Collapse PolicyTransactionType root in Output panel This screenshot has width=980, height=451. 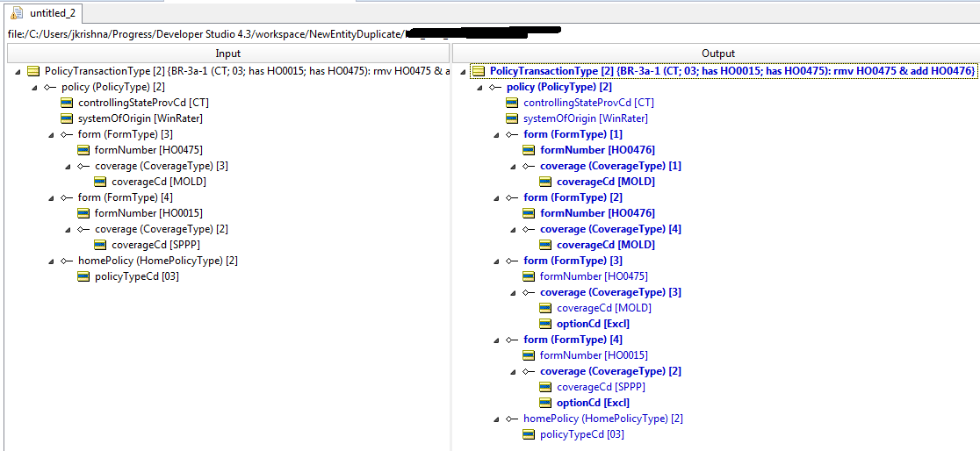click(463, 72)
